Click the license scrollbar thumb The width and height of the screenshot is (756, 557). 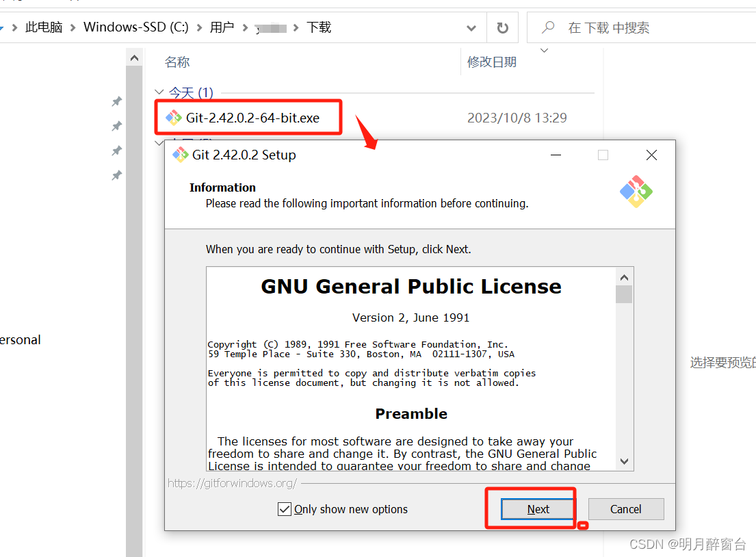[624, 294]
